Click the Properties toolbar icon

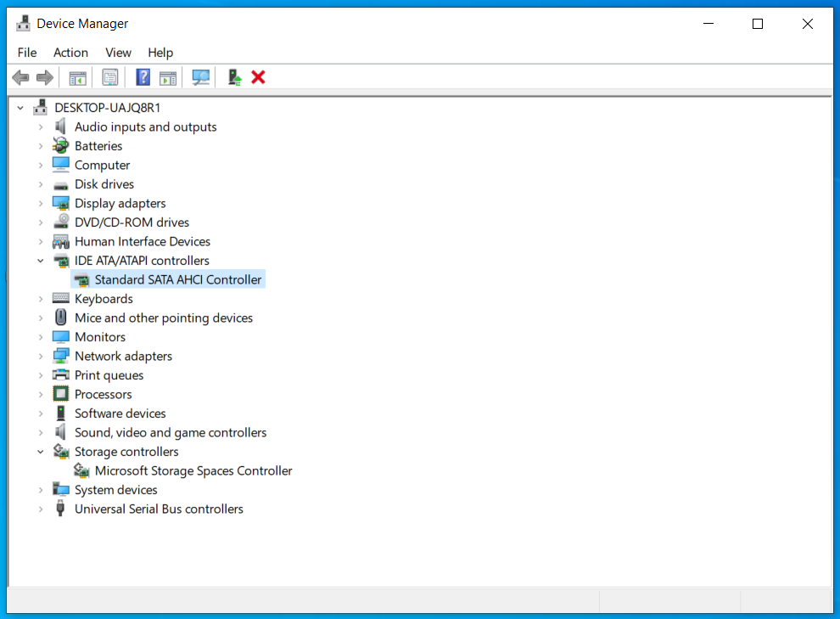(110, 77)
